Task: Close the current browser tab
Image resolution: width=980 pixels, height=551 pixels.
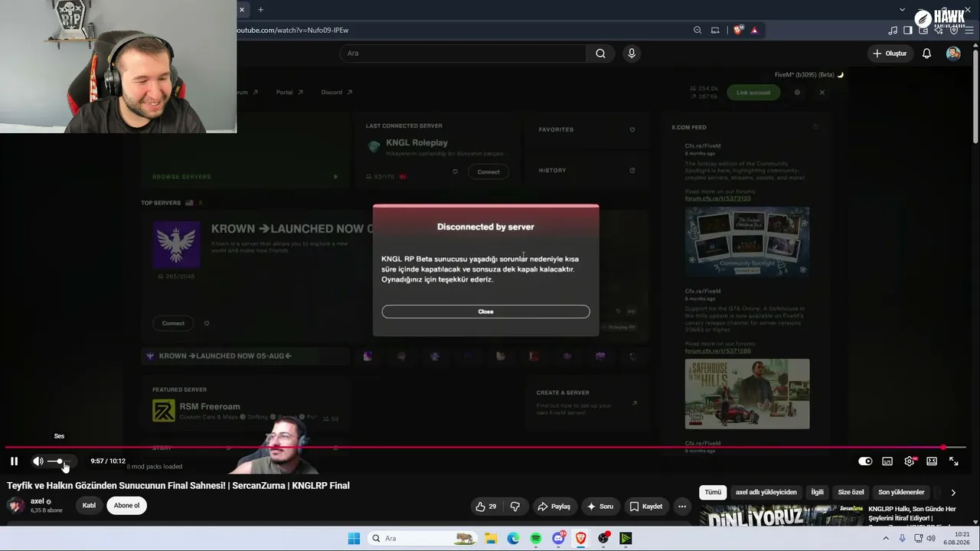Action: 241,10
